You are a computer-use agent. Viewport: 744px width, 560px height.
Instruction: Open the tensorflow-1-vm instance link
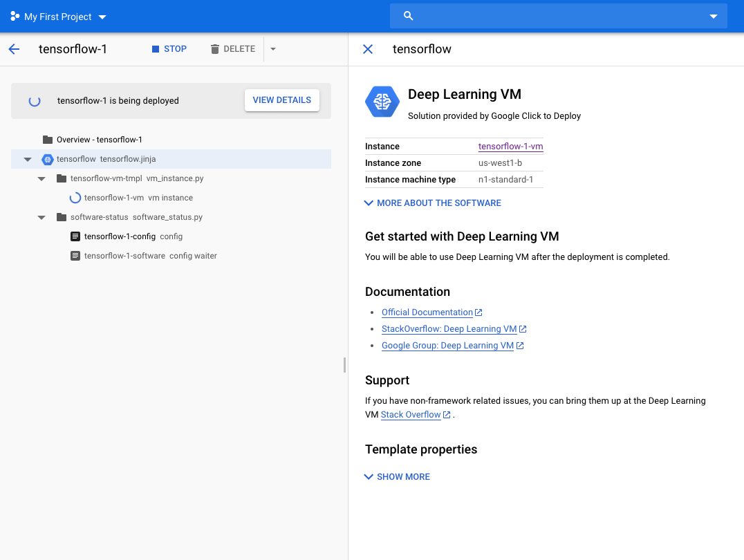click(510, 146)
